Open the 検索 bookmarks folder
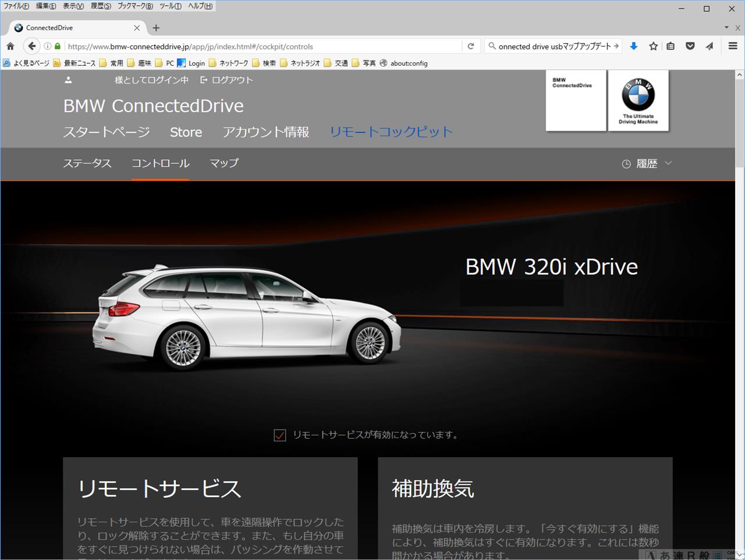 click(264, 63)
